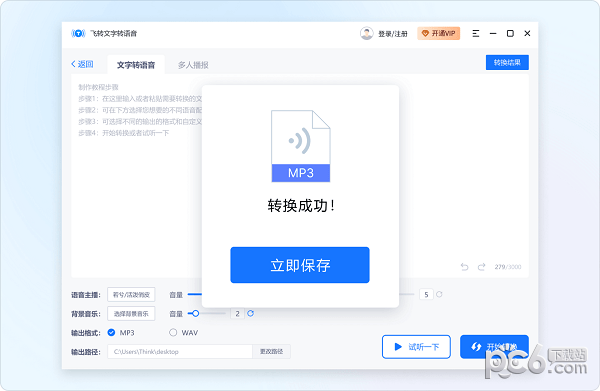Open the background music (选择背景音乐) selector

(131, 314)
